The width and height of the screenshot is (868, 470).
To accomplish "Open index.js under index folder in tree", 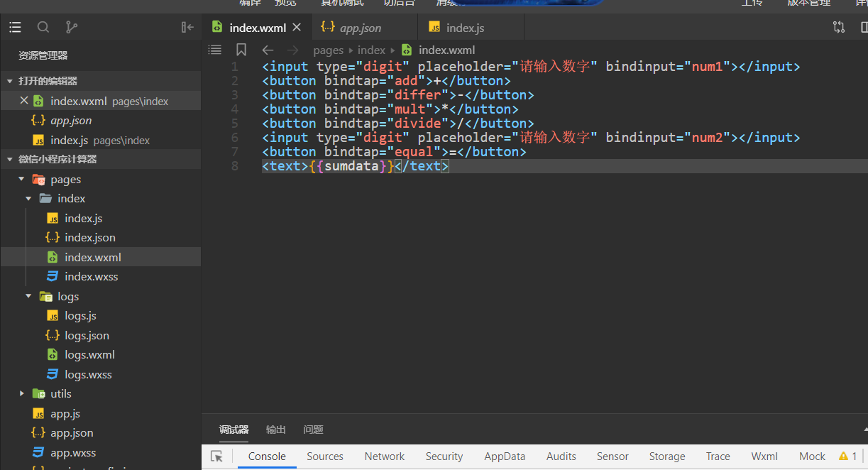I will (100, 218).
